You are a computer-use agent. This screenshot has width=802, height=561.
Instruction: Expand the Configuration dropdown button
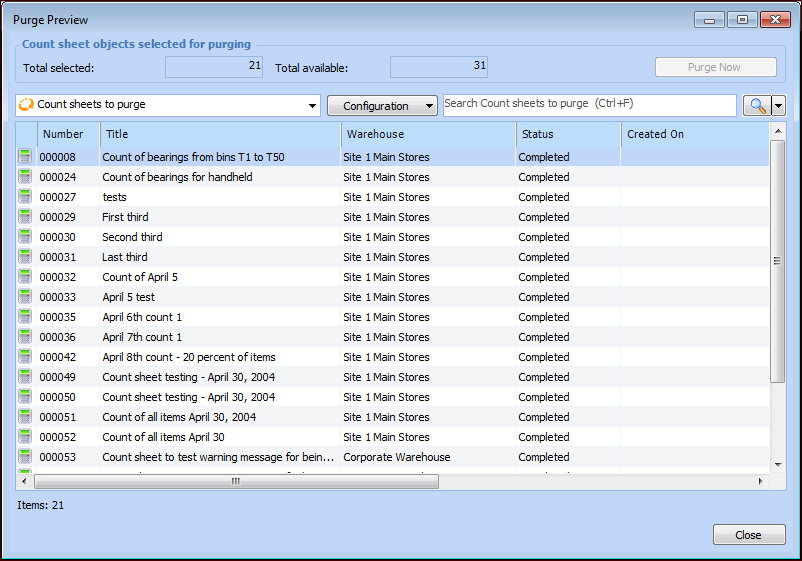[x=429, y=106]
